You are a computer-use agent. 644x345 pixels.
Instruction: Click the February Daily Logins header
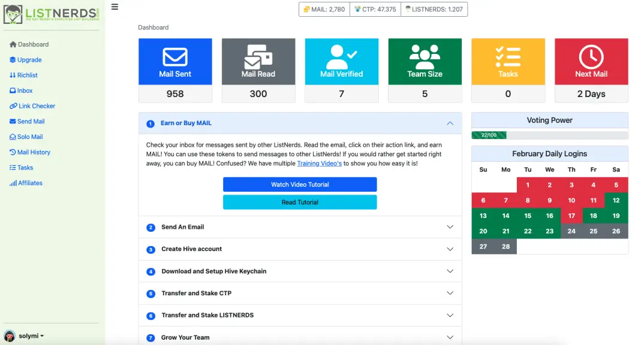click(549, 154)
